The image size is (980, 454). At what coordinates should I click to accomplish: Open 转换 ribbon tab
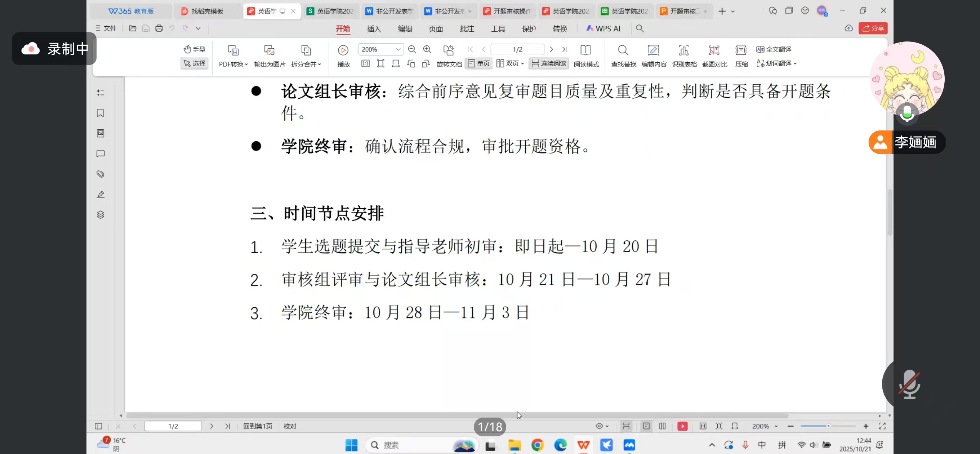point(560,28)
